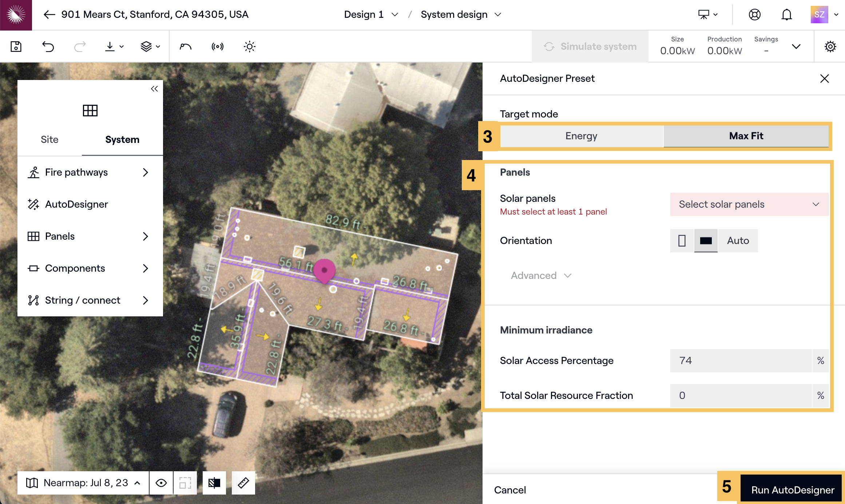The height and width of the screenshot is (504, 845).
Task: Click the Aurora sunburst logo
Action: (16, 15)
